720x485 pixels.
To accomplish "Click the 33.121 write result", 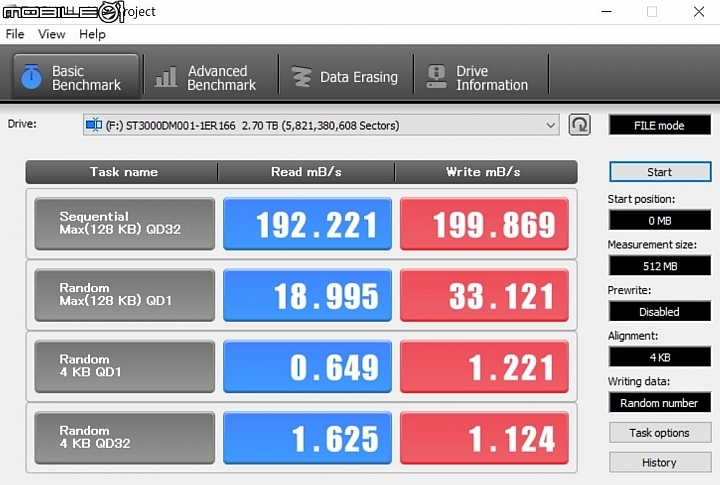I will [x=484, y=295].
